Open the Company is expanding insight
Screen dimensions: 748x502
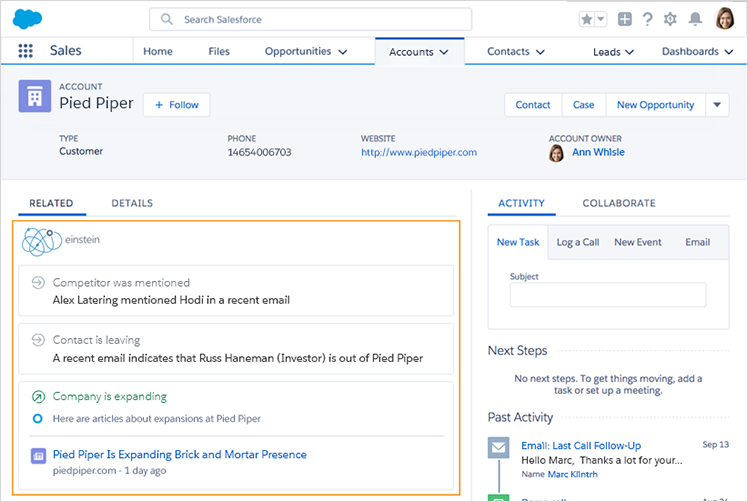click(x=110, y=396)
